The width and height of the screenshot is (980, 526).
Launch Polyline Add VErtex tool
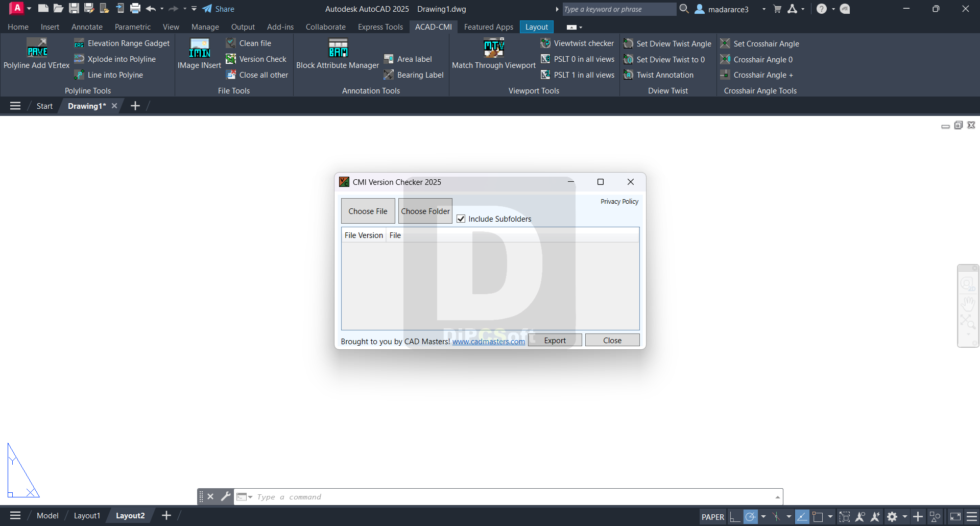pyautogui.click(x=37, y=54)
